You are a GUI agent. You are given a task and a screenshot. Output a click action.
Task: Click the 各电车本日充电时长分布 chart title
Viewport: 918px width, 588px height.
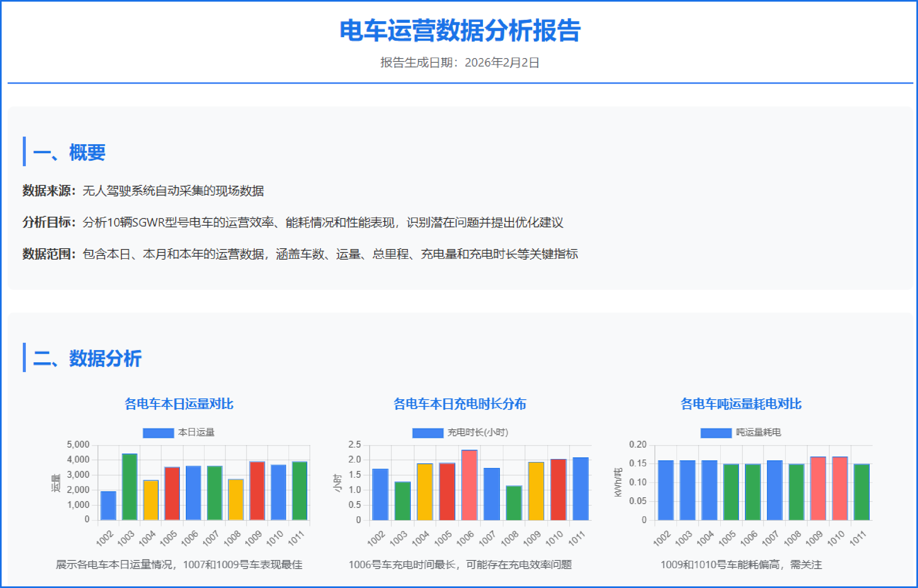tap(460, 404)
